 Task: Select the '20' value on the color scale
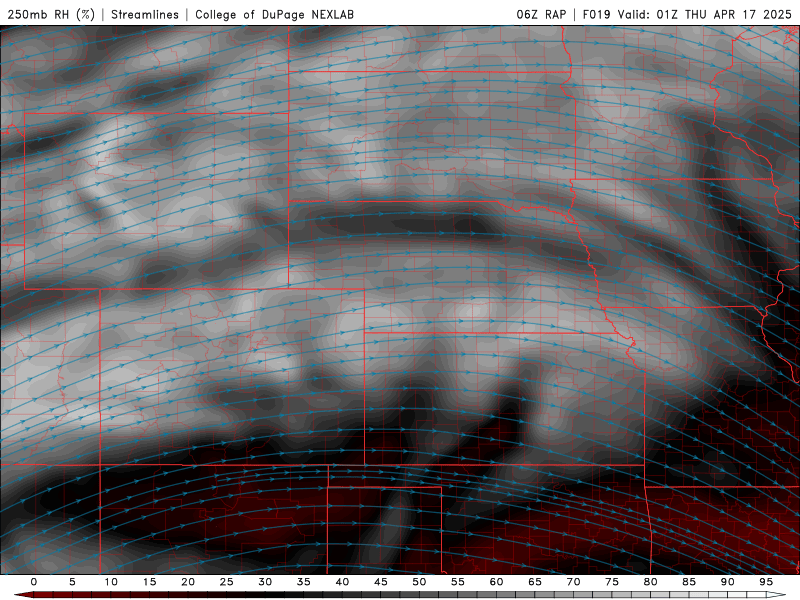188,582
